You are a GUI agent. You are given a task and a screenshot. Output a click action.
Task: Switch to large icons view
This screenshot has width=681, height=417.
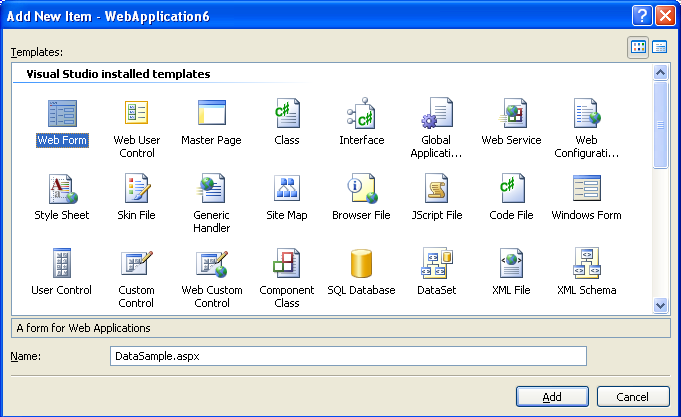tap(638, 47)
